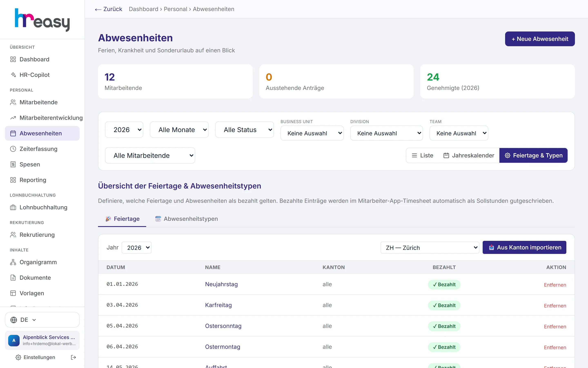
Task: Click Aus Kanton importieren button
Action: (524, 248)
